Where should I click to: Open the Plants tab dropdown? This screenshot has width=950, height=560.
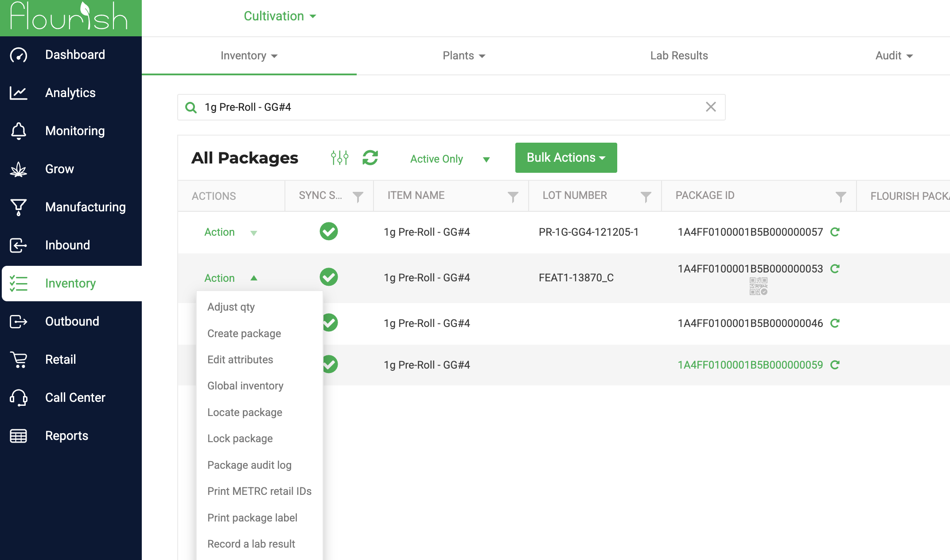(x=463, y=55)
